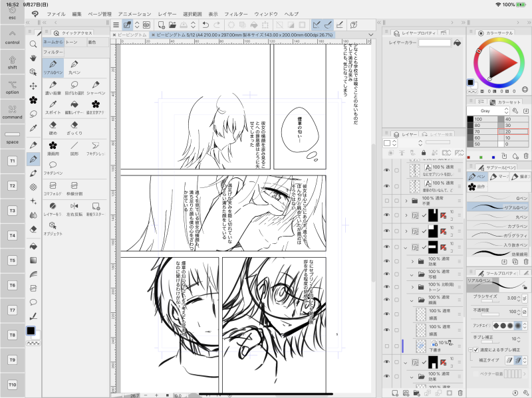Screen dimensions: 532x398
Task: Select カリグラフィ pen subtool
Action: [497, 235]
